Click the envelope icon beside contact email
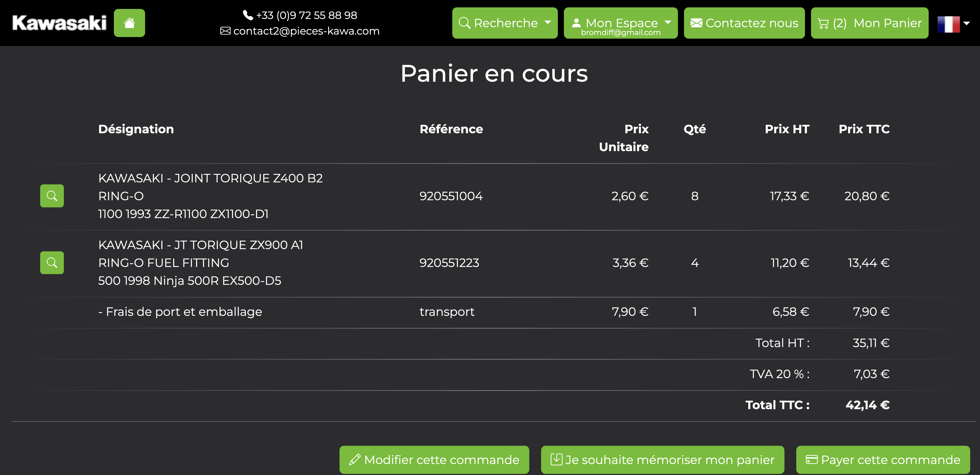 click(225, 31)
